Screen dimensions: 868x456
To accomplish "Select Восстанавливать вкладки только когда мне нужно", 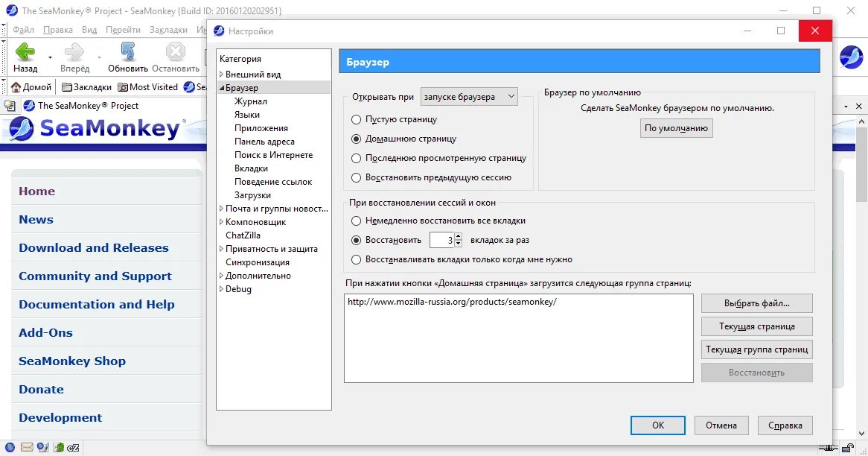I will click(x=356, y=259).
